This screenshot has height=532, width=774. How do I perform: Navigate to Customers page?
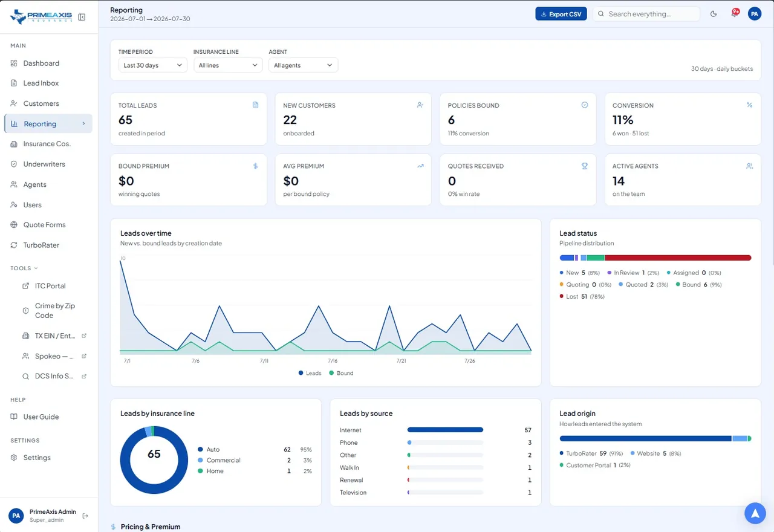click(48, 103)
